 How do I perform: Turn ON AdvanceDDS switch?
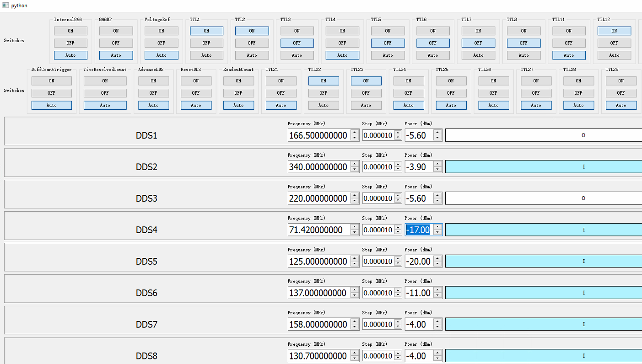[x=153, y=80]
